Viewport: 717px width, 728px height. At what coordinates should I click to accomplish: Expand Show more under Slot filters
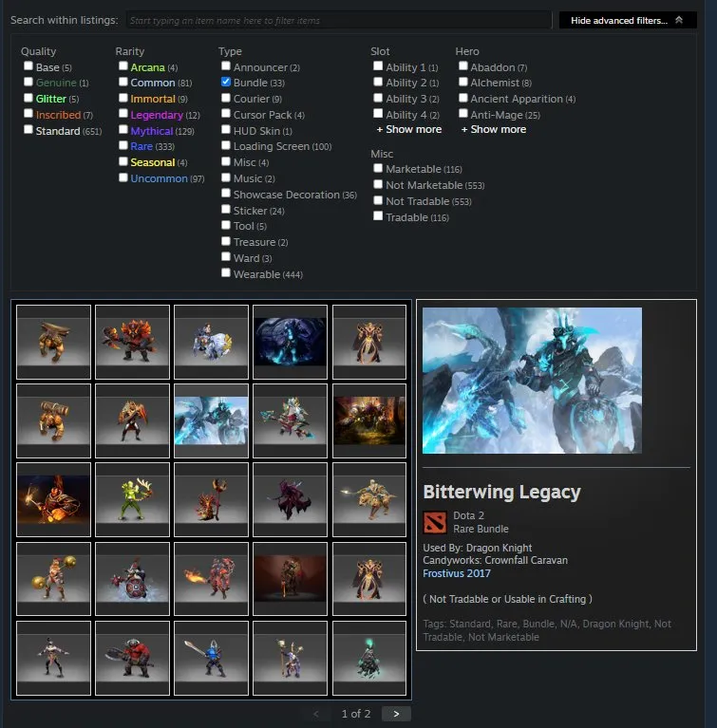pyautogui.click(x=409, y=129)
